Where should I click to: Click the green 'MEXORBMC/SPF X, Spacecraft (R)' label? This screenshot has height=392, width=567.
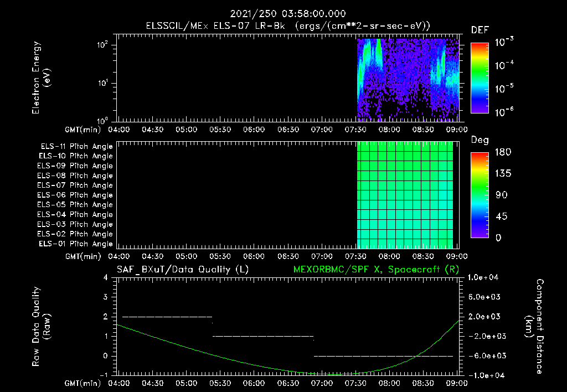pyautogui.click(x=376, y=270)
